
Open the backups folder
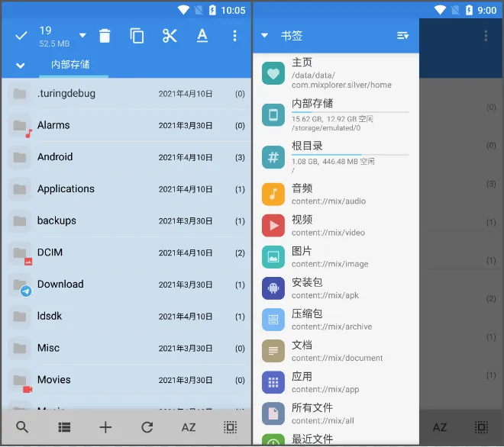(x=126, y=220)
